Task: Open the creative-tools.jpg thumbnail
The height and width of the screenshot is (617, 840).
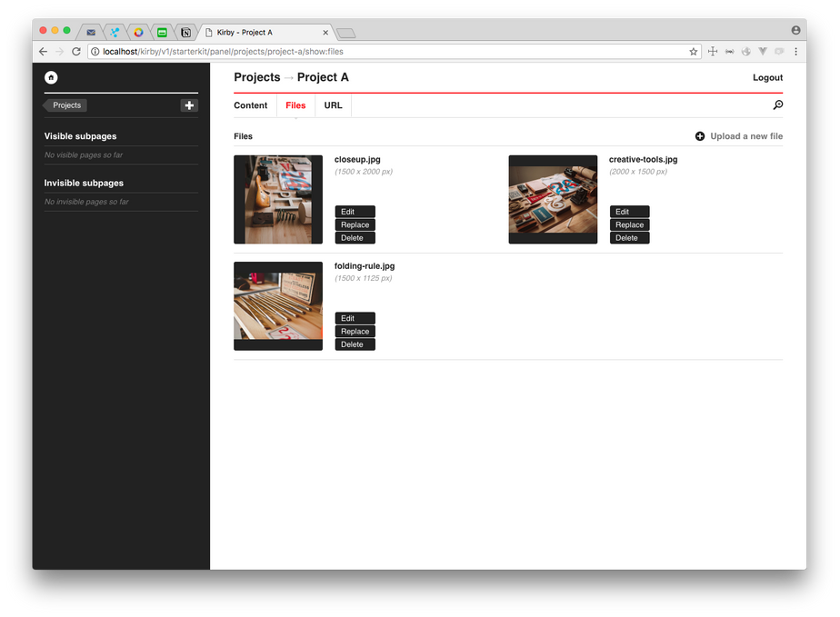Action: (553, 199)
